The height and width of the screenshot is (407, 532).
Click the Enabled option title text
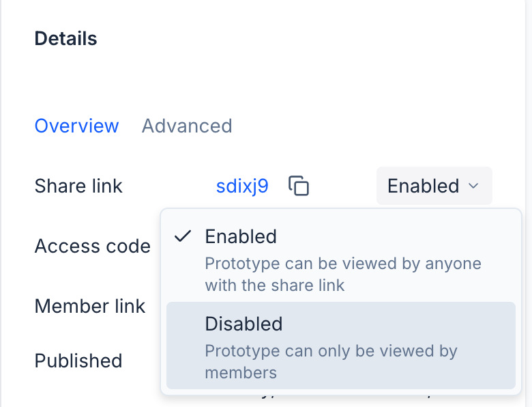[241, 236]
